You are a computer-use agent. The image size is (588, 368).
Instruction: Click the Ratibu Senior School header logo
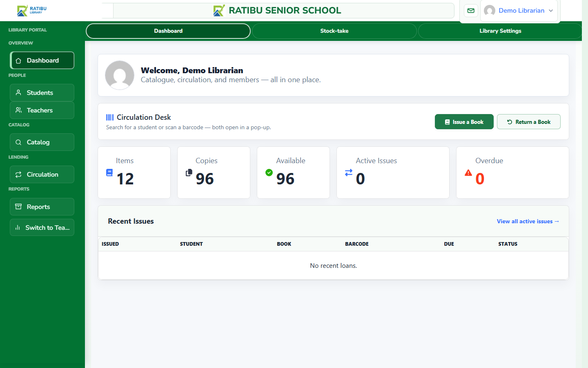[219, 11]
